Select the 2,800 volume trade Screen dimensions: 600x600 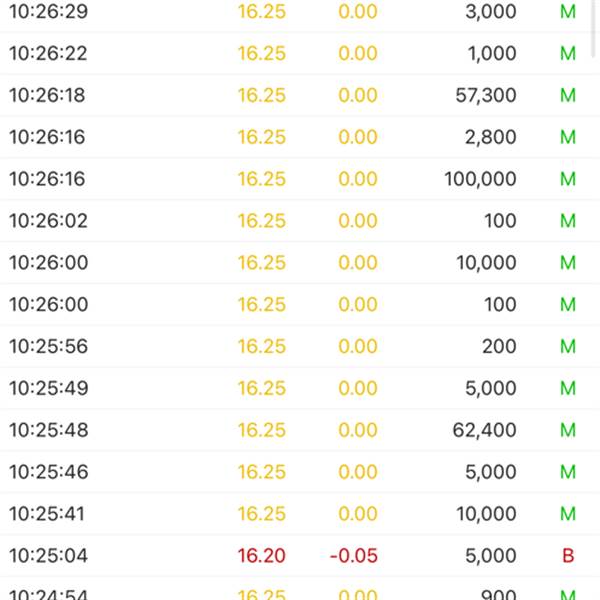pos(491,138)
